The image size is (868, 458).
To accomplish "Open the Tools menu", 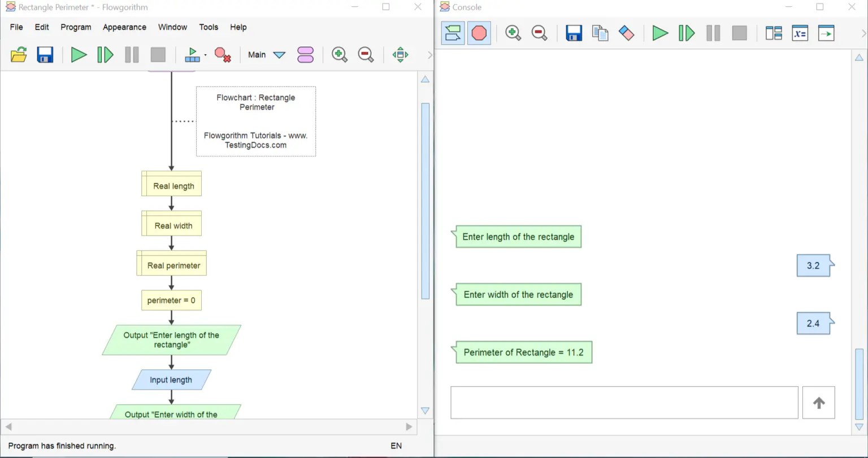I will (x=209, y=27).
